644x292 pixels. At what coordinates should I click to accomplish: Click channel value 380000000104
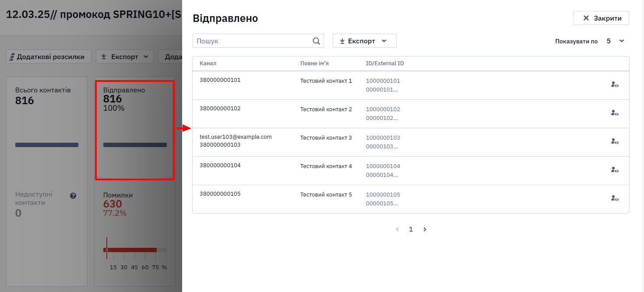pos(220,165)
